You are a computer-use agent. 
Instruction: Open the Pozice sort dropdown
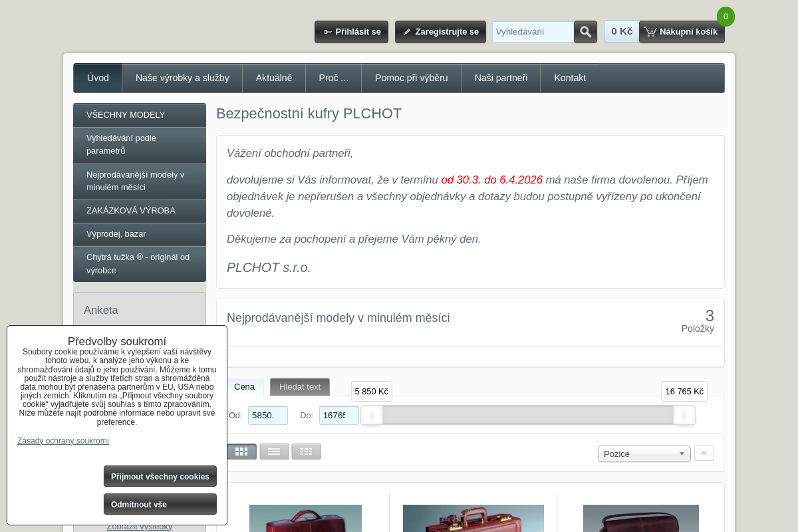[x=644, y=454]
